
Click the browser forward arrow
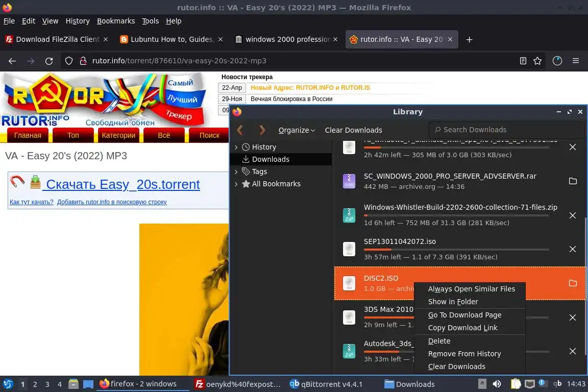tap(31, 61)
